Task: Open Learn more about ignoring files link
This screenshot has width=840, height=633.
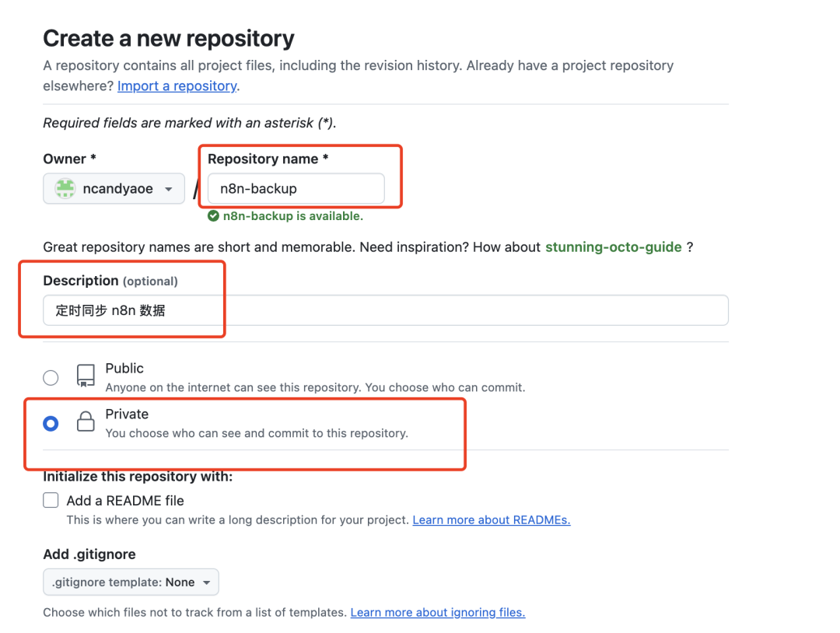Action: (437, 612)
